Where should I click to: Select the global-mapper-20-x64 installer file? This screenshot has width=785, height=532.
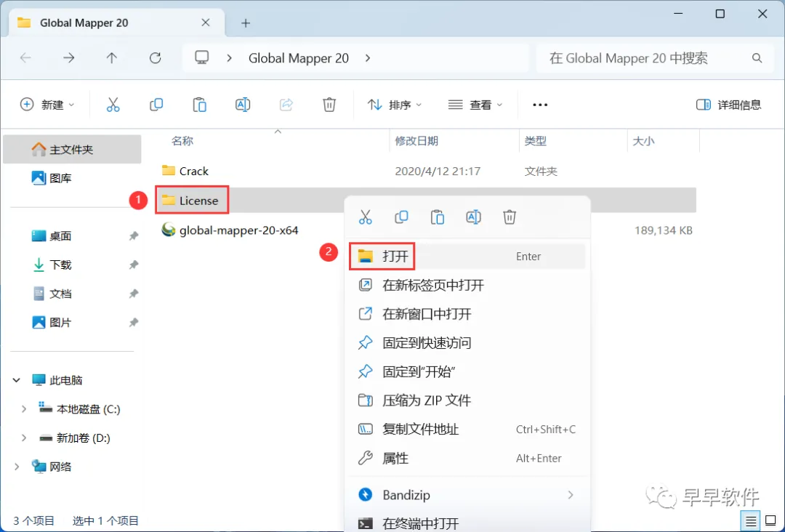tap(230, 230)
